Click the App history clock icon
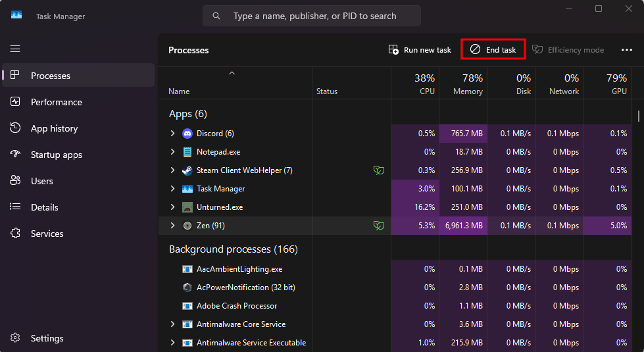The width and height of the screenshot is (644, 352). coord(15,128)
